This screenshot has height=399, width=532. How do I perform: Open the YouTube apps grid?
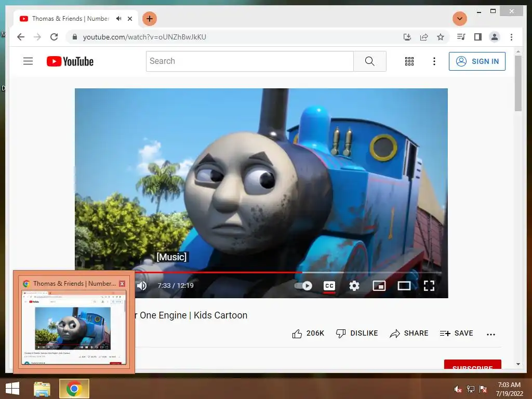409,61
